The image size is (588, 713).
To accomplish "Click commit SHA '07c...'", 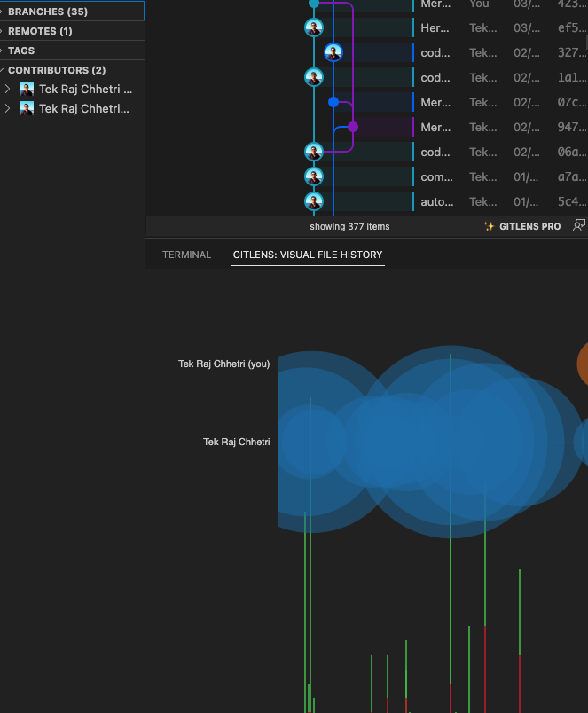I will point(572,102).
